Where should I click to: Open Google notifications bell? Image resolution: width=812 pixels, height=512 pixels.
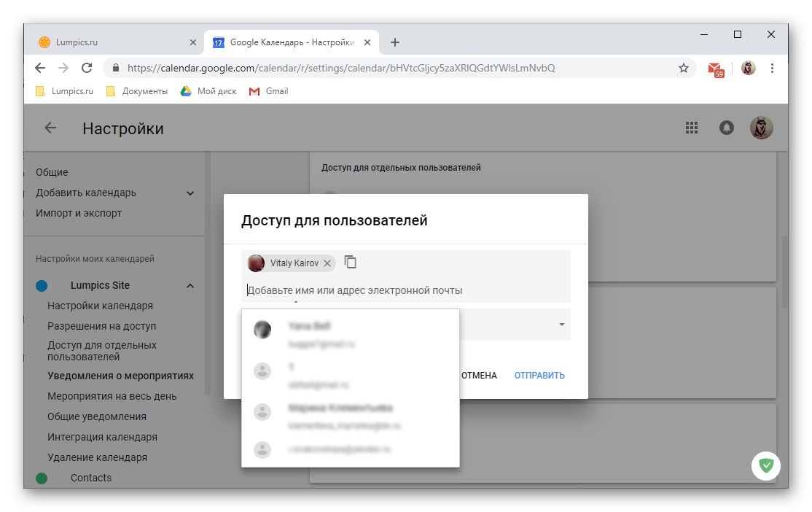[x=726, y=127]
